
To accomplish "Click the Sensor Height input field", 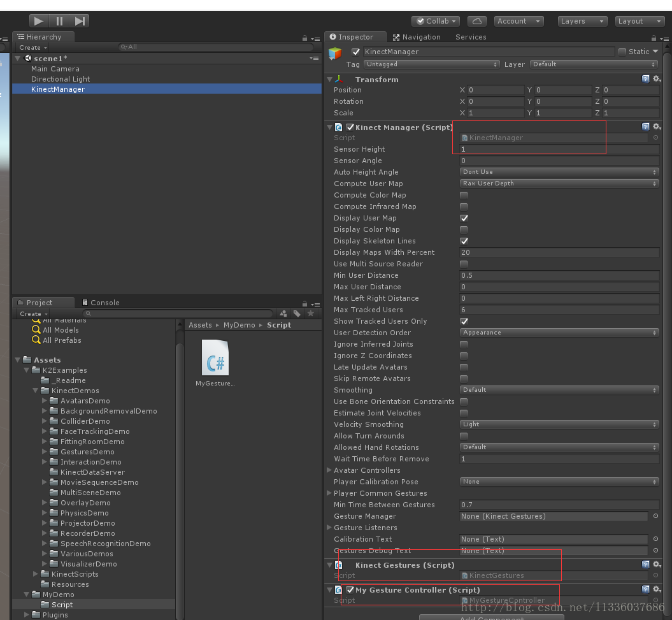I will [x=559, y=149].
